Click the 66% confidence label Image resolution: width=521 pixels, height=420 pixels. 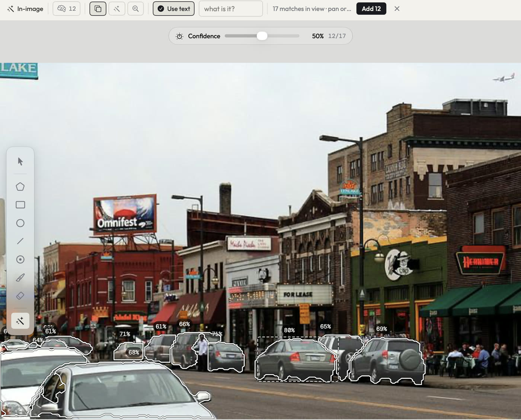coord(184,324)
